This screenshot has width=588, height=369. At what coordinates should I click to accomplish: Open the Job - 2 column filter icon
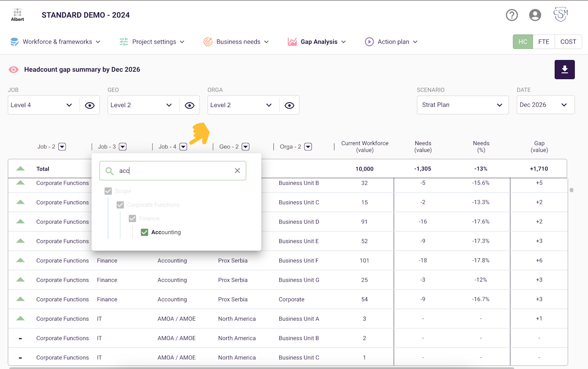pos(62,147)
